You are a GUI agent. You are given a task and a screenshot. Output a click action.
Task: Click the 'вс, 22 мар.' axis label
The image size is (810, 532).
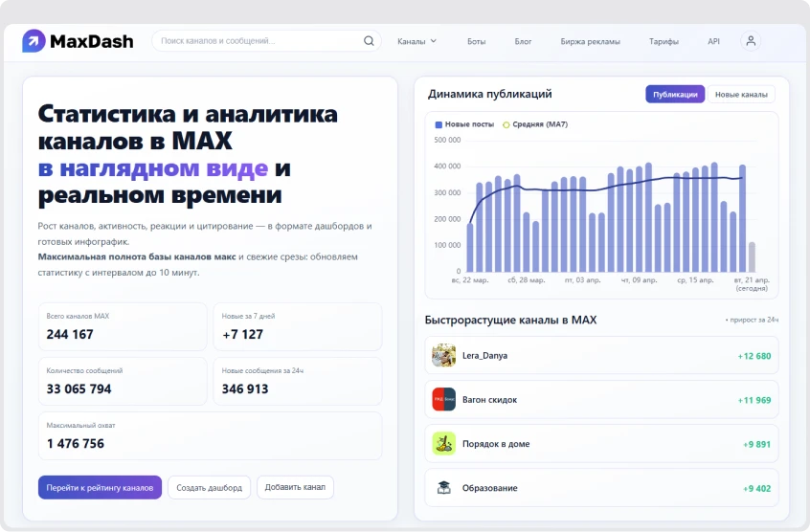pyautogui.click(x=469, y=280)
